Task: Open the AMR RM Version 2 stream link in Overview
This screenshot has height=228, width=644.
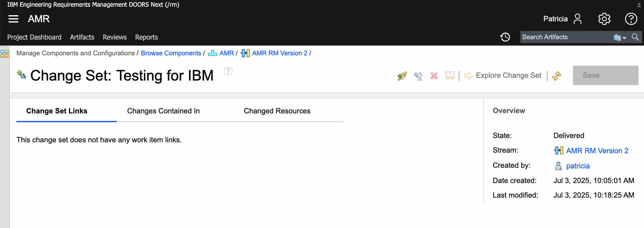Action: (597, 151)
